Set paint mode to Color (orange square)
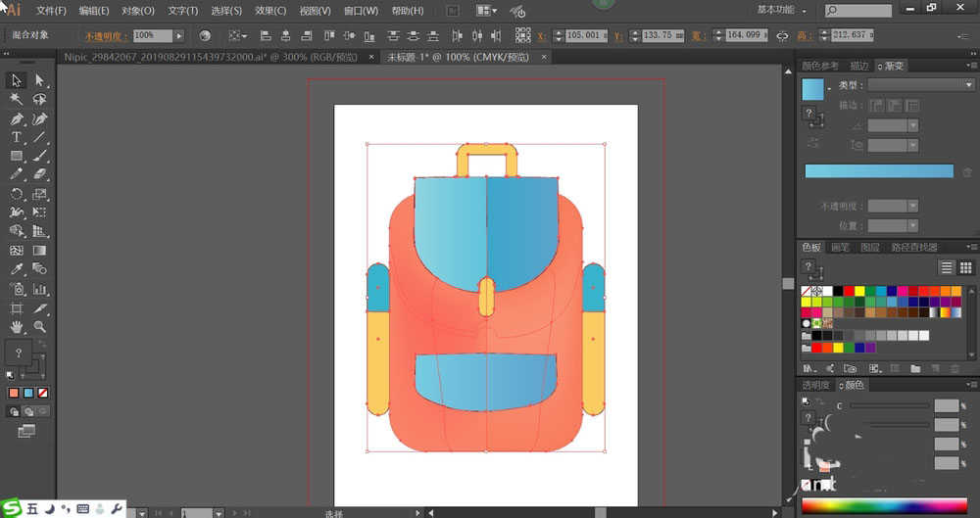The height and width of the screenshot is (518, 980). [x=14, y=393]
